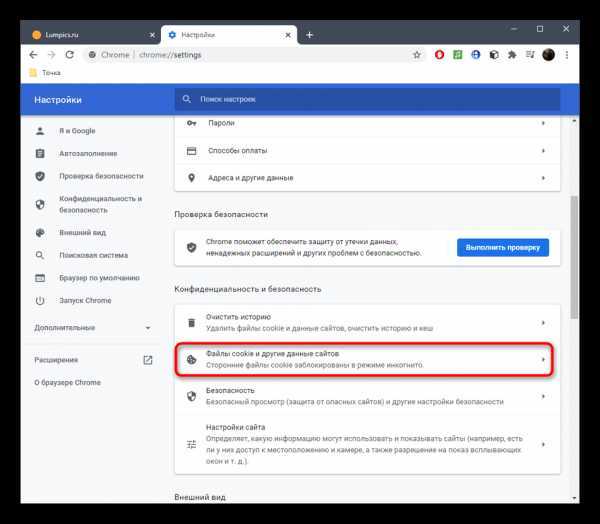Image resolution: width=600 pixels, height=524 pixels.
Task: Go to Конфиденциальность и безопасность in sidebar
Action: click(x=101, y=204)
